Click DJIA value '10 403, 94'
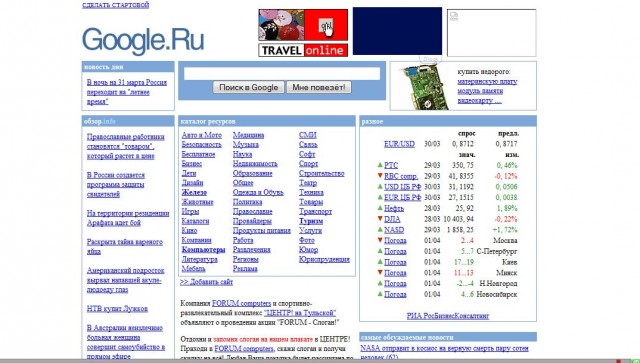Image resolution: width=640 pixels, height=363 pixels. pyautogui.click(x=458, y=219)
